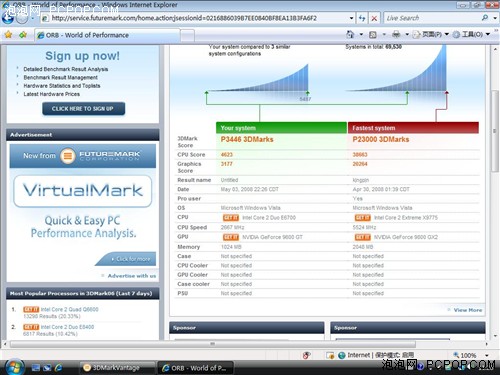Click the red Stop loading button

coord(374,18)
